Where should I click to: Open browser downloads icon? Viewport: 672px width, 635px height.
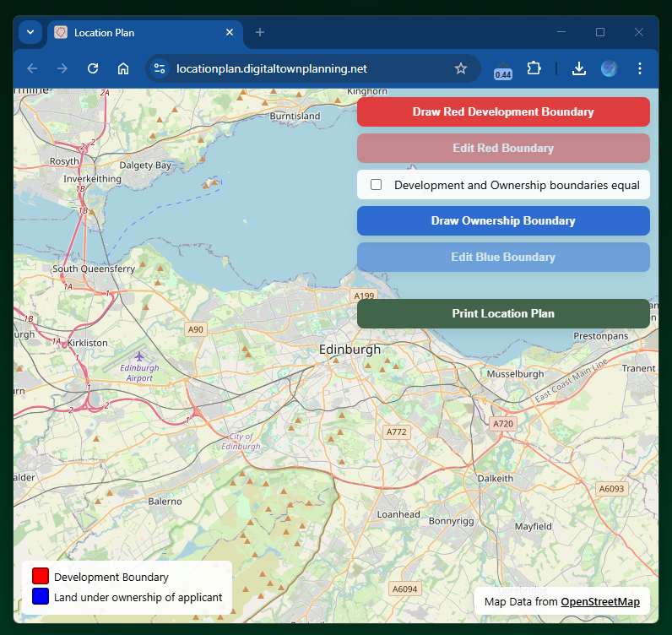pos(579,68)
